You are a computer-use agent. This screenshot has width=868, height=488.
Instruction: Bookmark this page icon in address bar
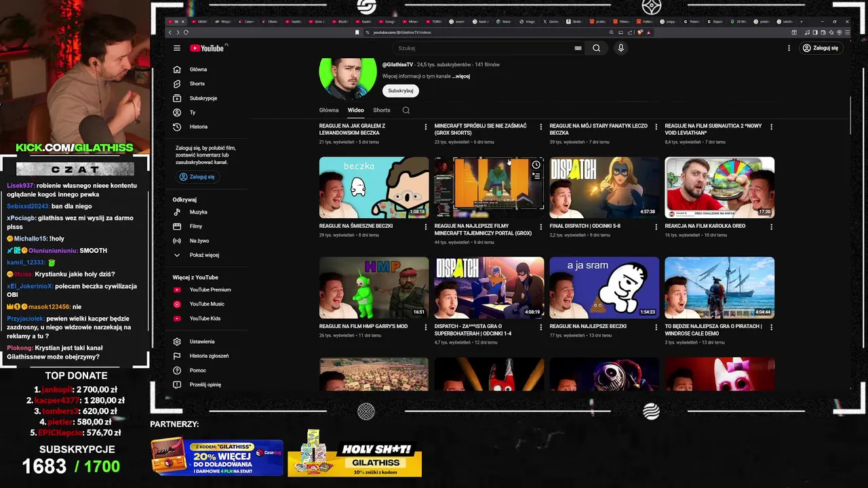[x=357, y=32]
